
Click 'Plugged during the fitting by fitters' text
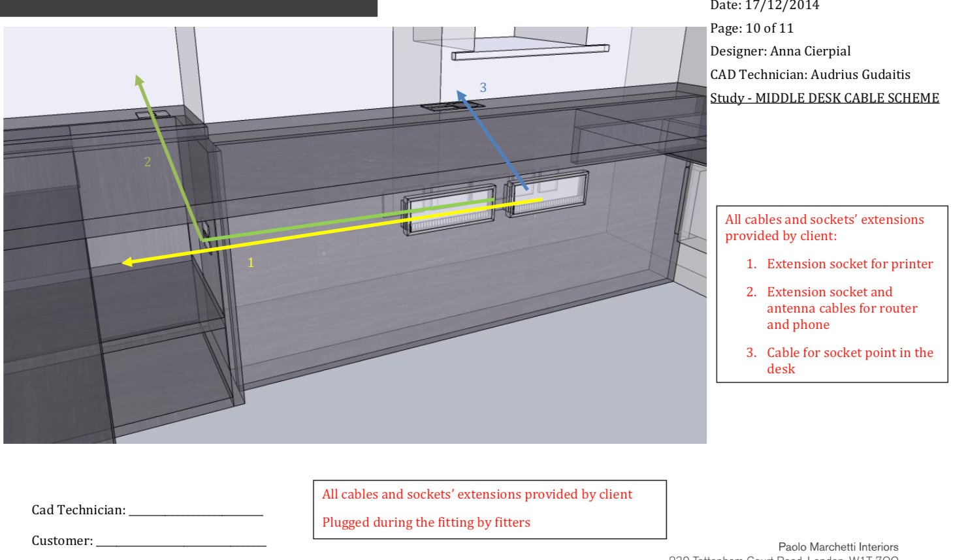tap(426, 522)
